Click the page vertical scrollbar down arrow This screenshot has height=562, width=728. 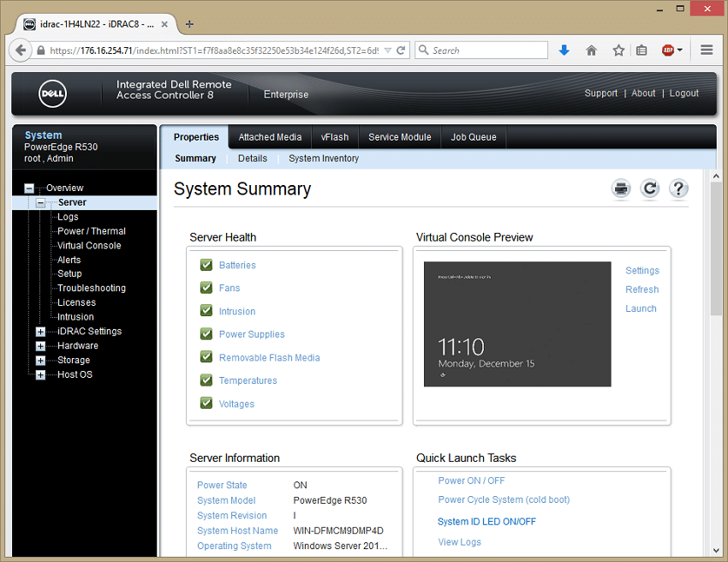(x=716, y=551)
